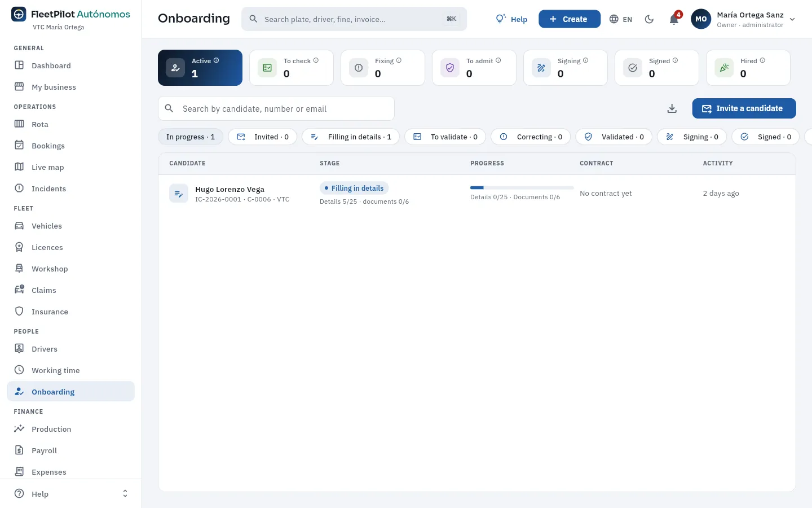Switch to the Filling in details filter tab
This screenshot has height=508, width=812.
click(351, 137)
